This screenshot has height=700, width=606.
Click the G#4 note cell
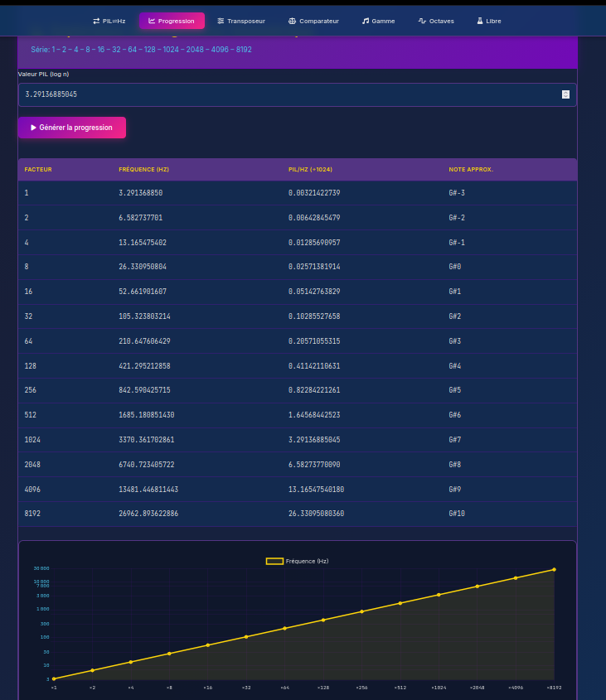pos(454,365)
